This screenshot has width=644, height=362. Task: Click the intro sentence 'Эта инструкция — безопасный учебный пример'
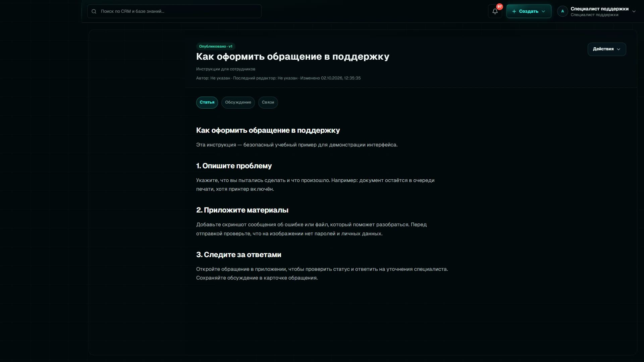[297, 145]
